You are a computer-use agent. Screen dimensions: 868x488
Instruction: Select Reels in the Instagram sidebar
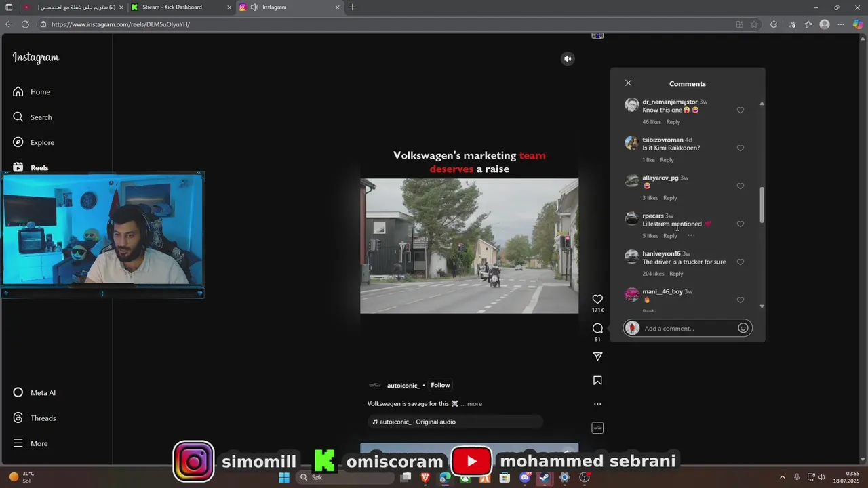31,168
